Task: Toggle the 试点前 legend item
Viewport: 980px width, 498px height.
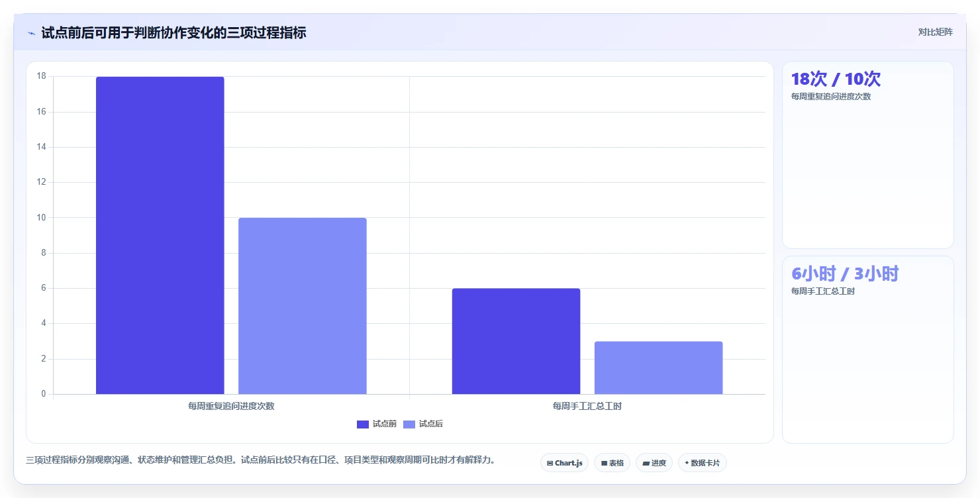Action: click(377, 424)
